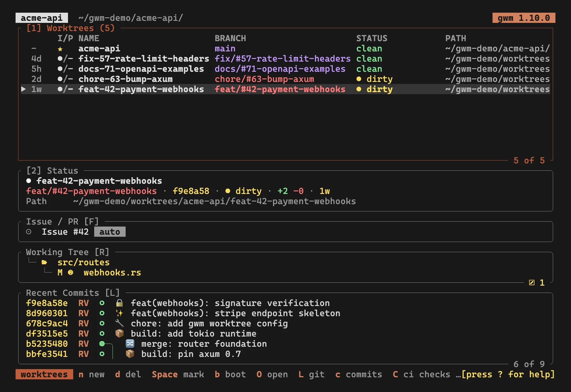Screen dimensions: 571x392
Task: Click the 'O open' shortcut in footer
Action: pyautogui.click(x=272, y=374)
